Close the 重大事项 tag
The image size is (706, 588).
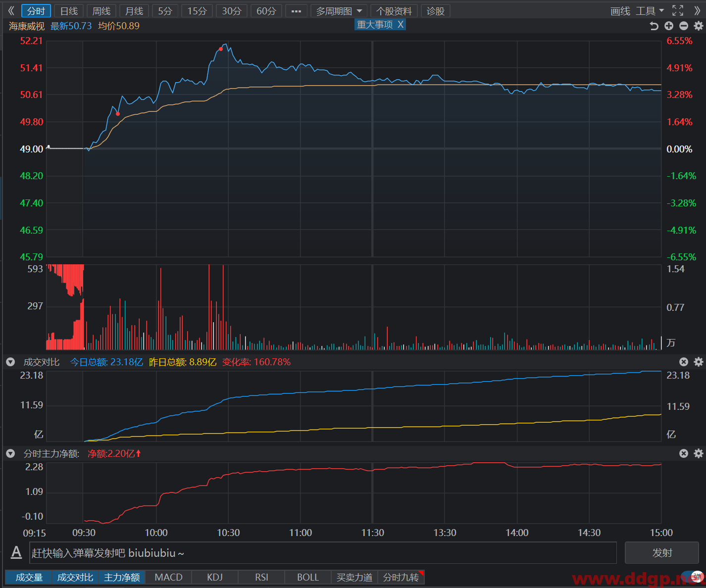click(x=401, y=24)
